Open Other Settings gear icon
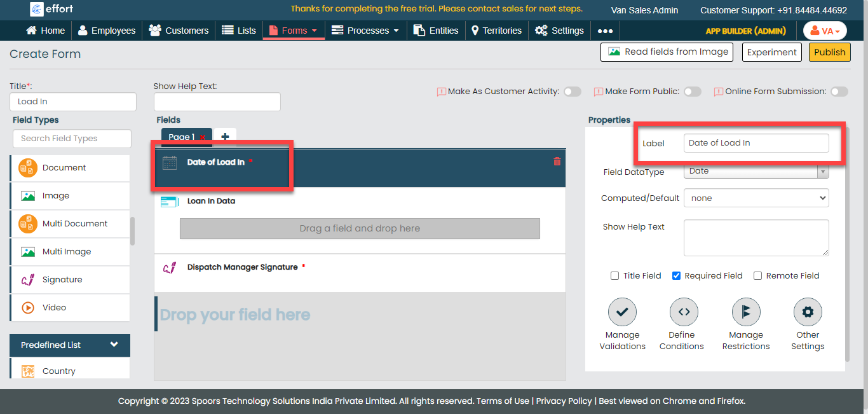Viewport: 868px width, 414px height. [x=807, y=312]
